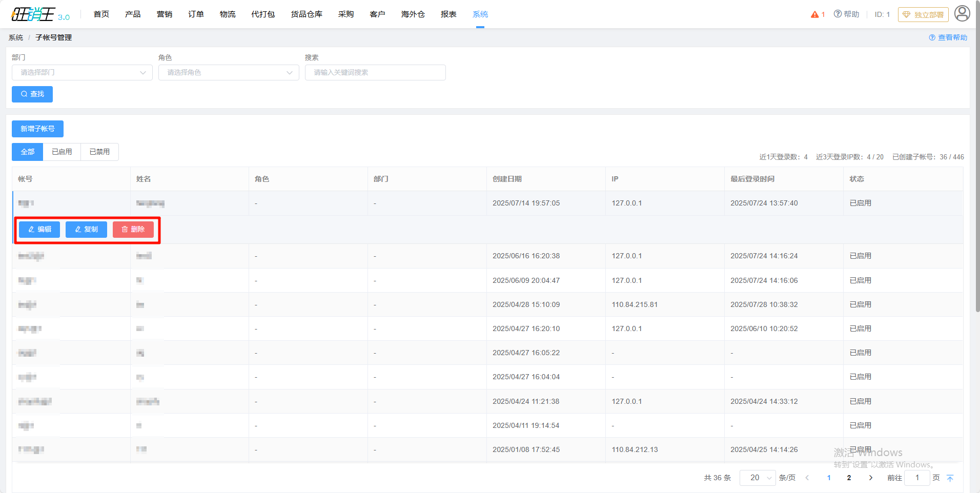The image size is (980, 493).
Task: Open the 采购 menu
Action: [346, 14]
